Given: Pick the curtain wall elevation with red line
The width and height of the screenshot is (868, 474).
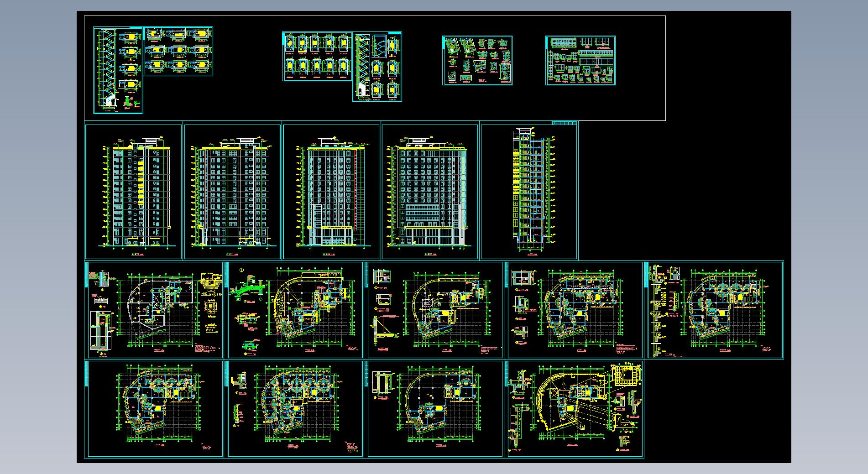Looking at the screenshot, I should pyautogui.click(x=331, y=192).
